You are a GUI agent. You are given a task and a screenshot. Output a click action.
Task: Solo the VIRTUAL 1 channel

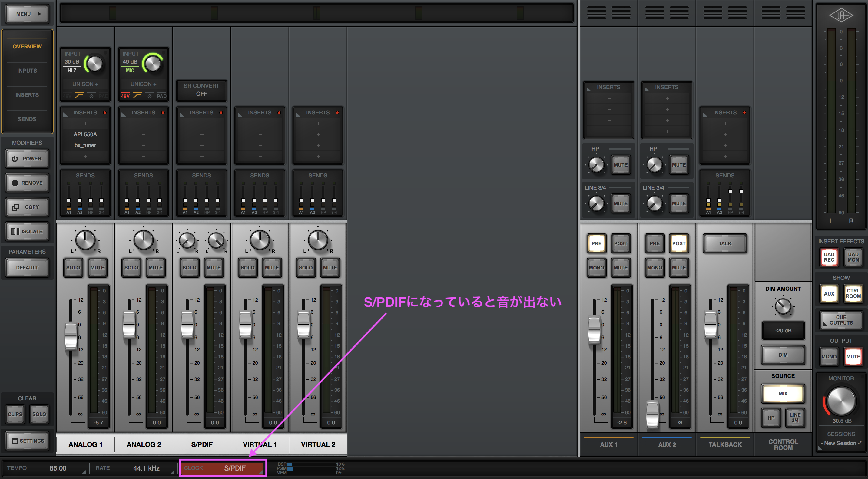[247, 268]
